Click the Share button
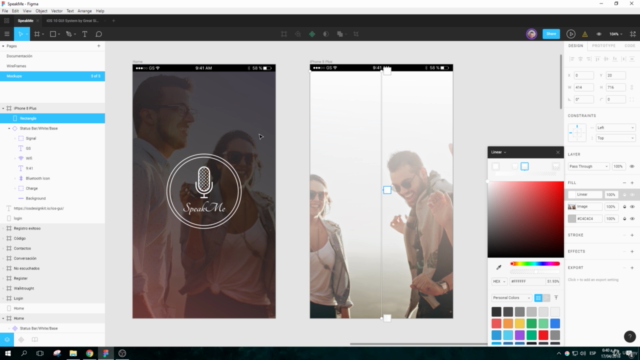 [x=551, y=34]
